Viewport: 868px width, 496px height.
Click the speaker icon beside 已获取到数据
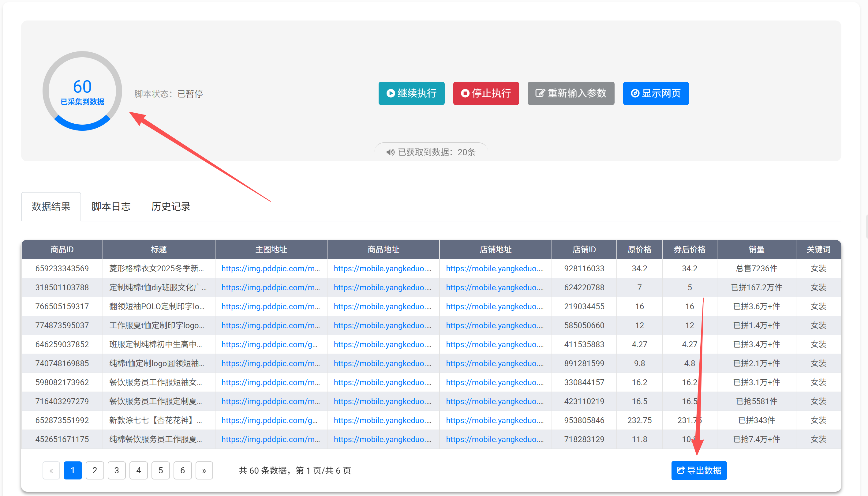tap(390, 152)
